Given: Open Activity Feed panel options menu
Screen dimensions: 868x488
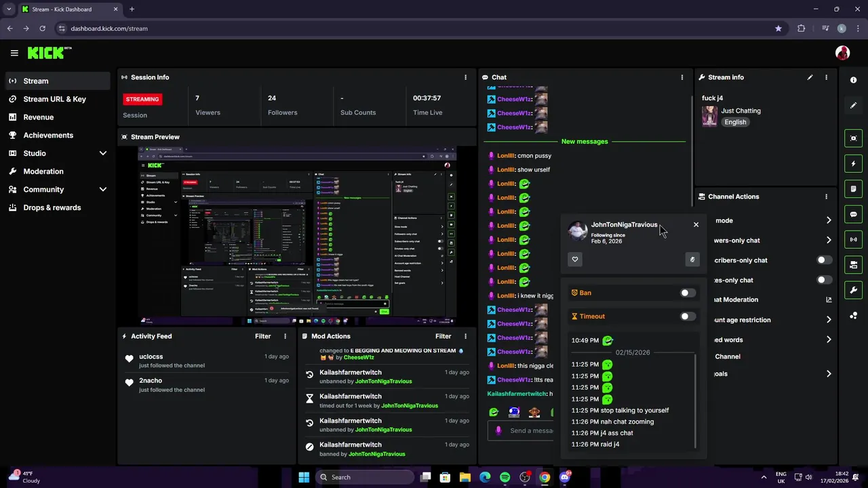Looking at the screenshot, I should [x=285, y=336].
